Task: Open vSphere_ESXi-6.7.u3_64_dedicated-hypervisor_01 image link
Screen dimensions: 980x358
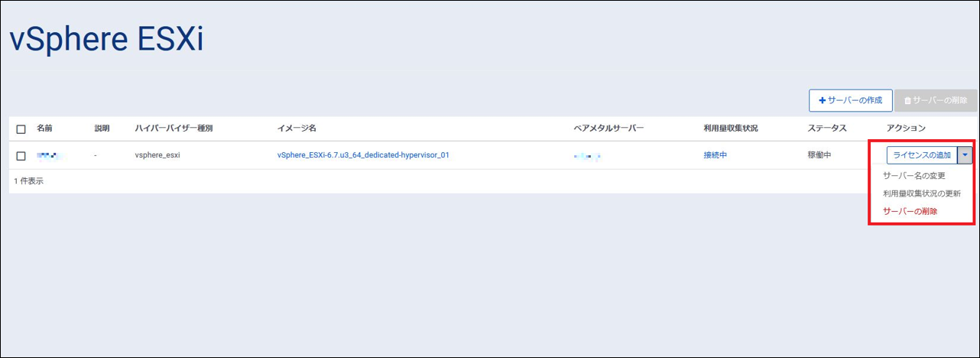Action: tap(363, 155)
